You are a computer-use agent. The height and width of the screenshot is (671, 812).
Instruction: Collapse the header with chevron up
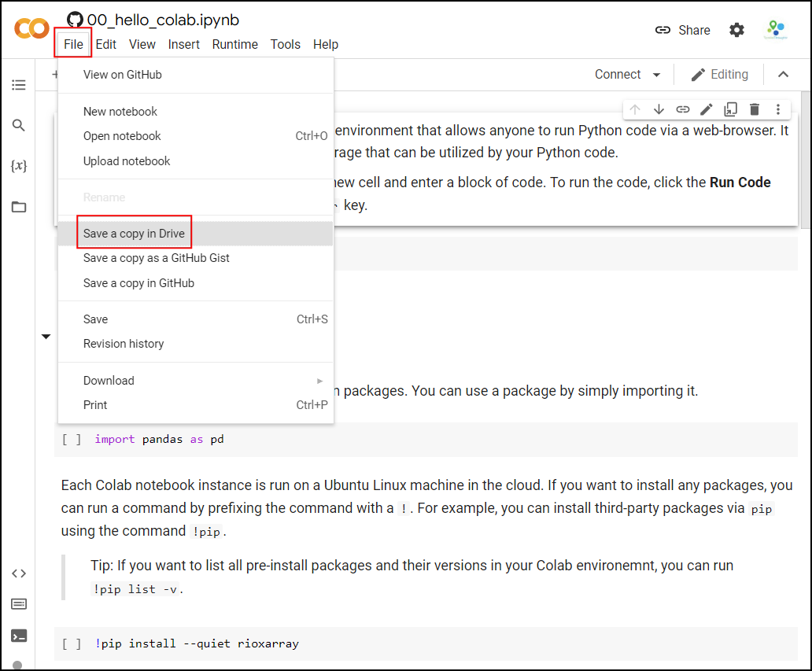click(x=783, y=75)
